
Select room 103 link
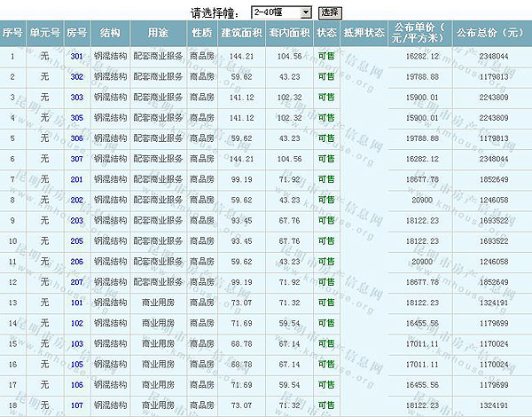tap(76, 342)
